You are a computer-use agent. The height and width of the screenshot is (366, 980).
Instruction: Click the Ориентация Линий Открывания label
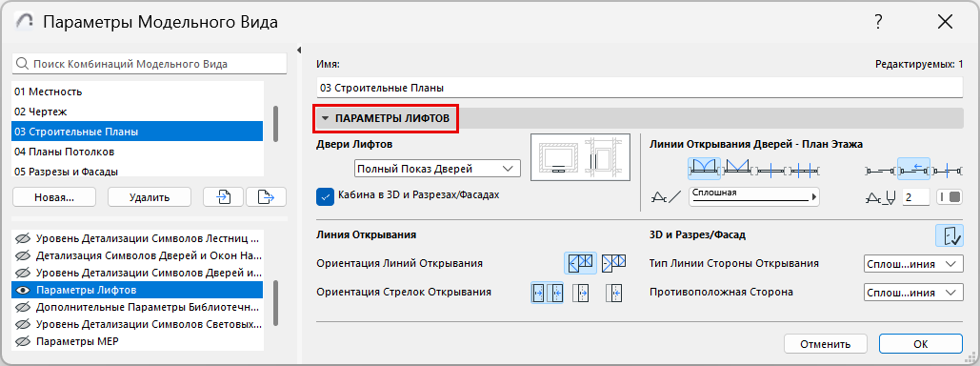coord(399,263)
